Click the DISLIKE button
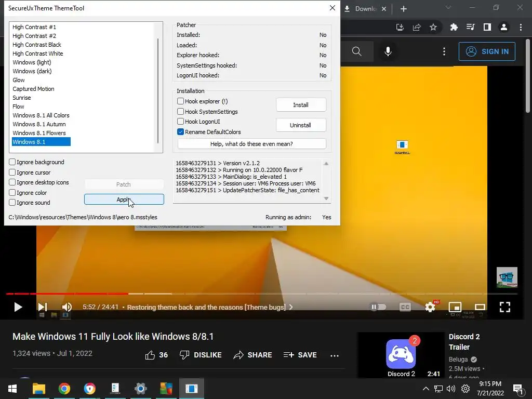The width and height of the screenshot is (532, 399). pos(201,355)
